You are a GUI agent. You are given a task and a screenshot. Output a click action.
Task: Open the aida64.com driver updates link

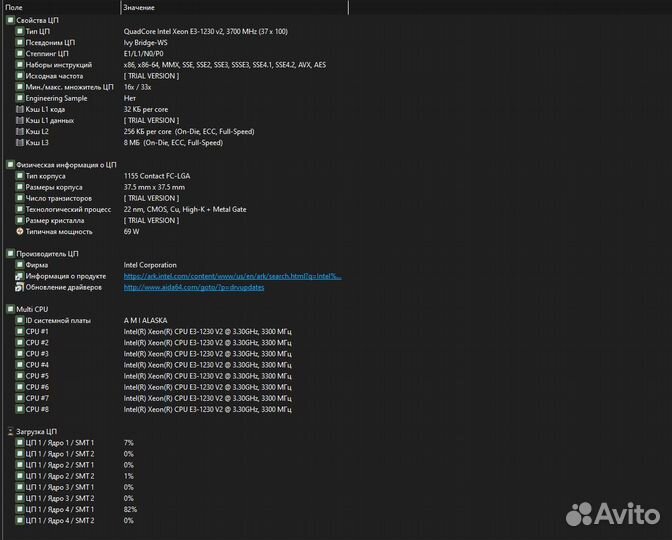(194, 287)
